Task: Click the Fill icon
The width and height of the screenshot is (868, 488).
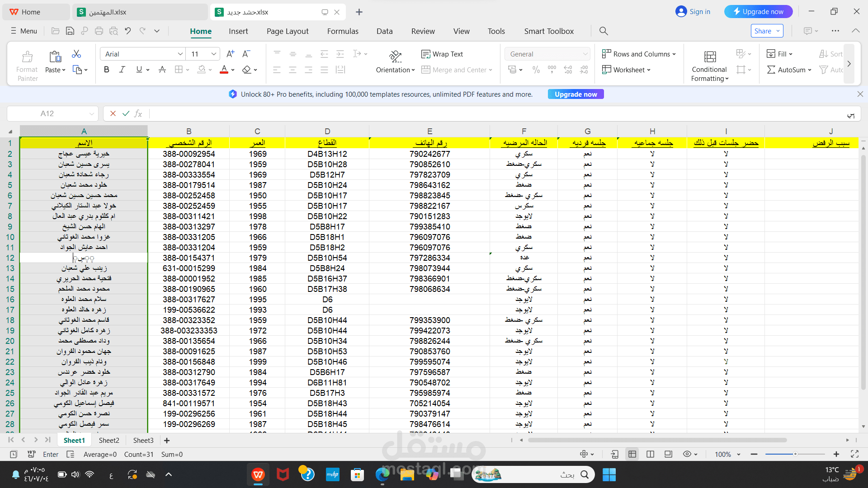Action: tap(771, 54)
